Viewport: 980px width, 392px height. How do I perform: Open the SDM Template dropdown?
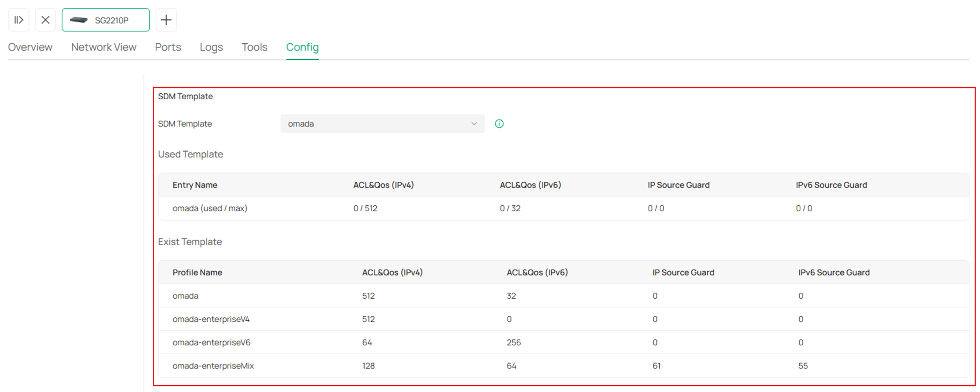[382, 124]
